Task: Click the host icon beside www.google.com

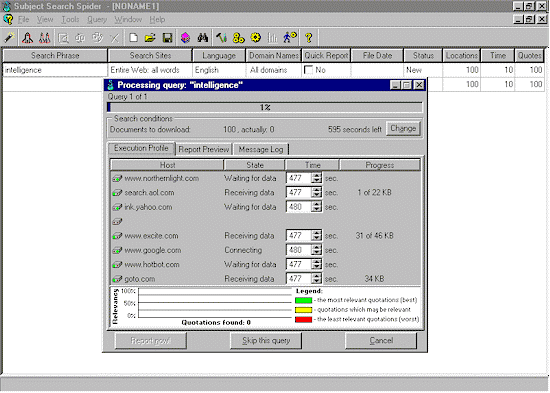Action: [117, 251]
